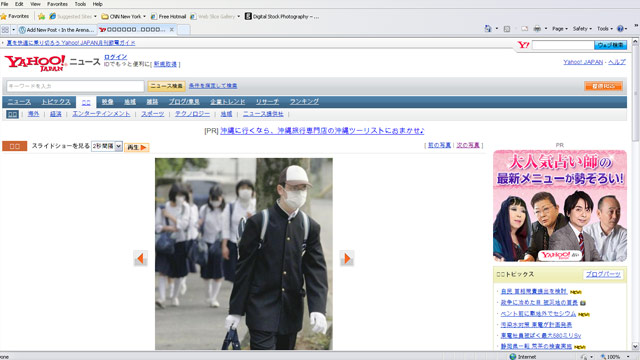Viewport: 640px width, 360px height.
Task: Click the yellow news search button
Action: [x=166, y=86]
